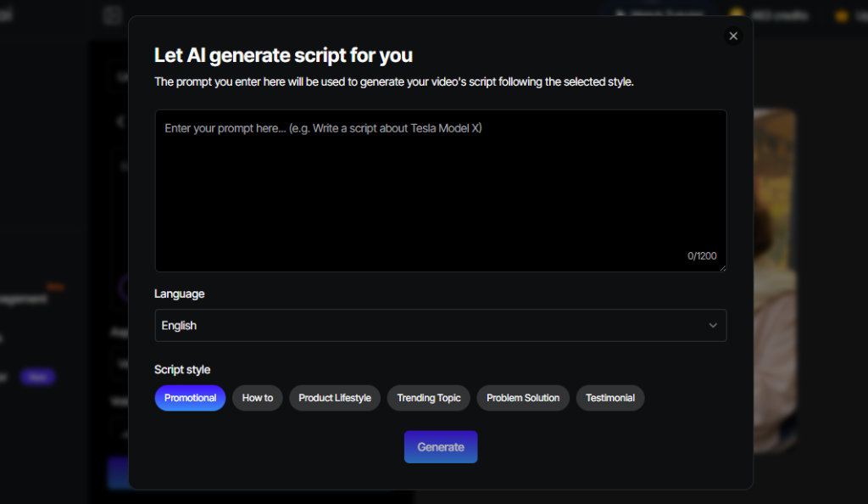This screenshot has height=504, width=868.
Task: Click the Script style section label
Action: pyautogui.click(x=182, y=370)
